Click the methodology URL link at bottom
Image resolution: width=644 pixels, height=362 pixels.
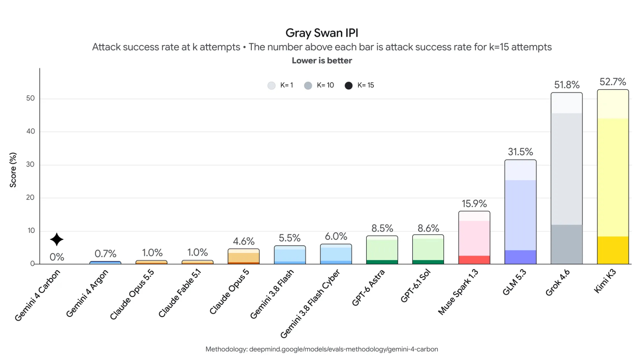point(343,349)
